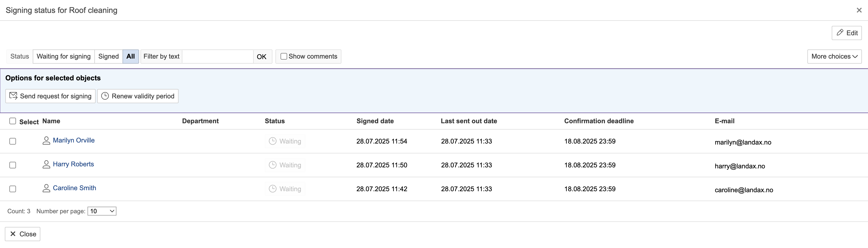Click person icon next to Caroline Smith

tap(46, 188)
